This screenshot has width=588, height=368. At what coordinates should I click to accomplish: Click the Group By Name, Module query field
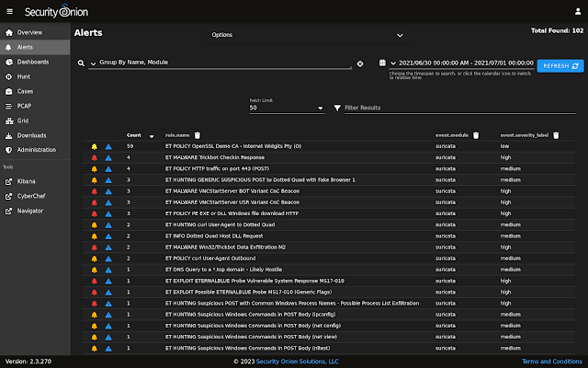(224, 63)
